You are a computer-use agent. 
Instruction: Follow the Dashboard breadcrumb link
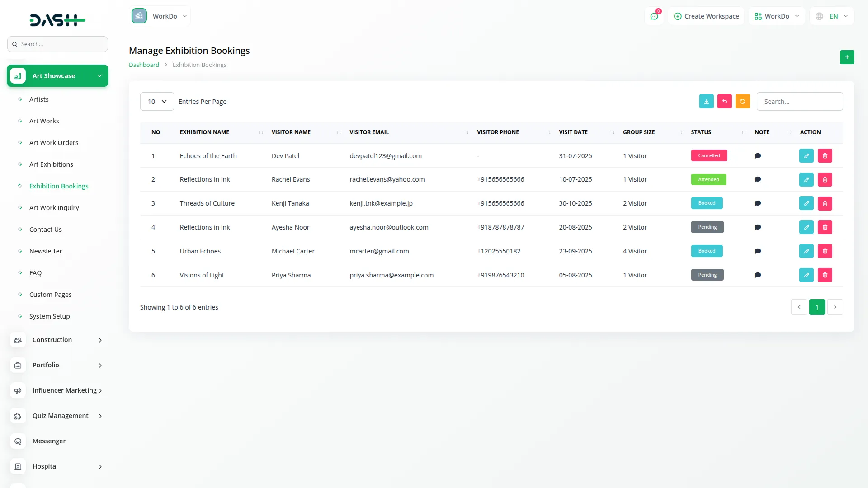tap(144, 65)
